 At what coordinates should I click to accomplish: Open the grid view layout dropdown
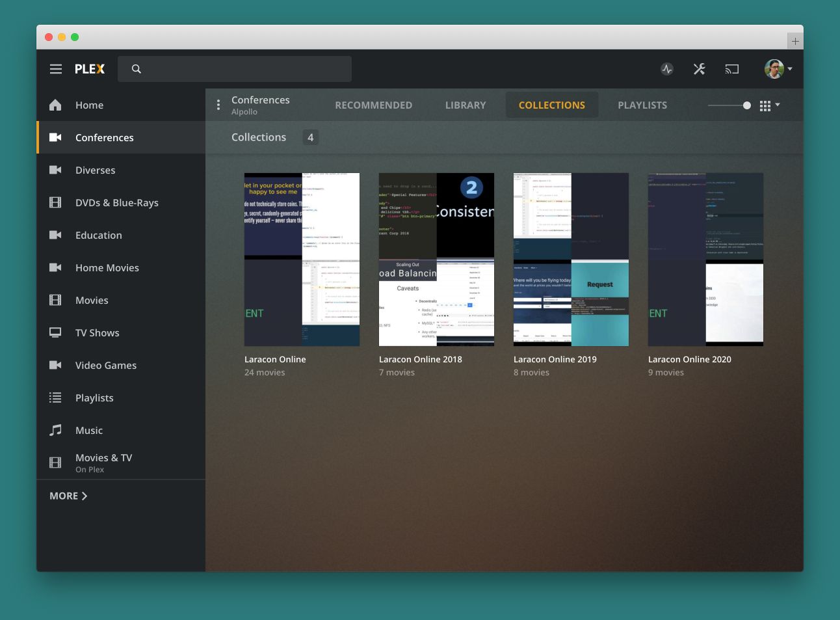769,105
